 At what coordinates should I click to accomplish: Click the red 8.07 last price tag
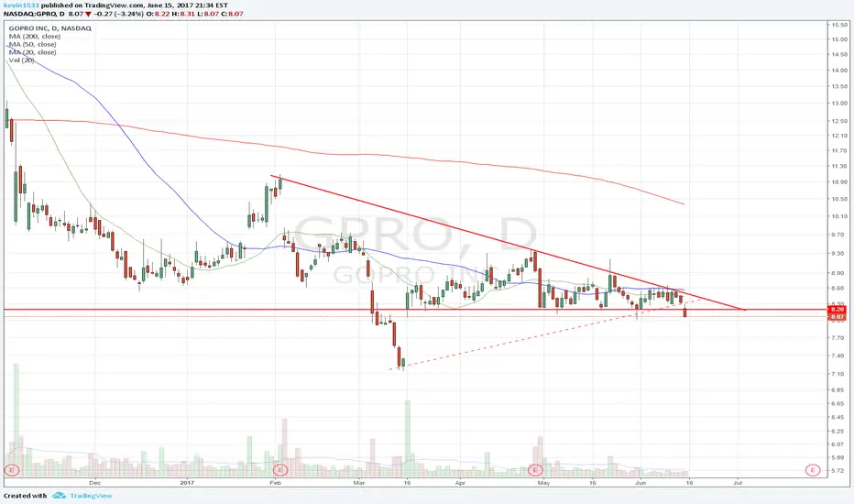[x=837, y=316]
